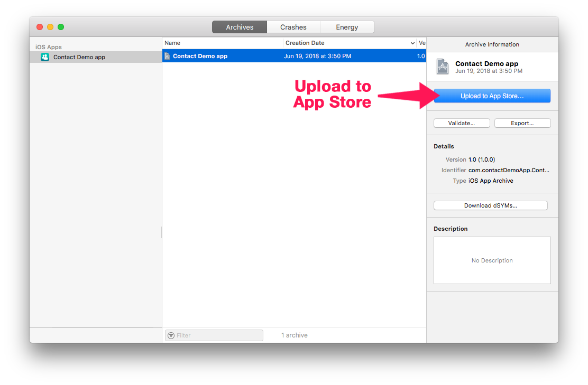This screenshot has height=385, width=588.
Task: Switch to the Archives tab
Action: coord(240,27)
